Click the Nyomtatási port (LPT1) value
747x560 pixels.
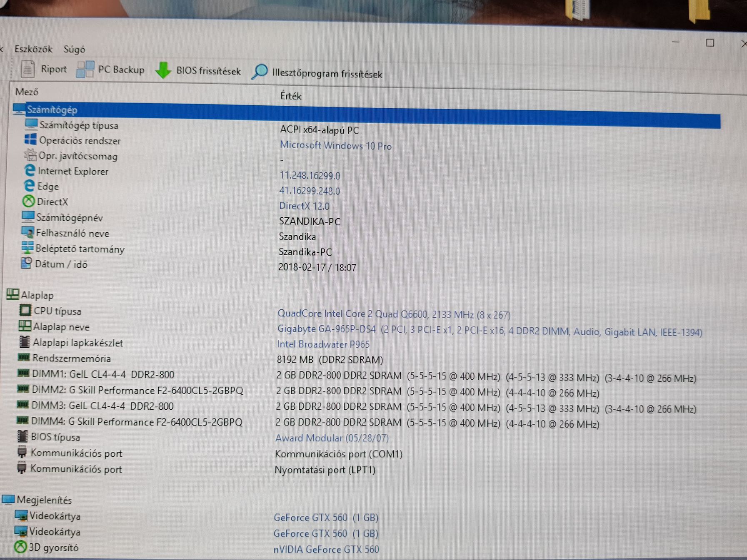pos(325,470)
